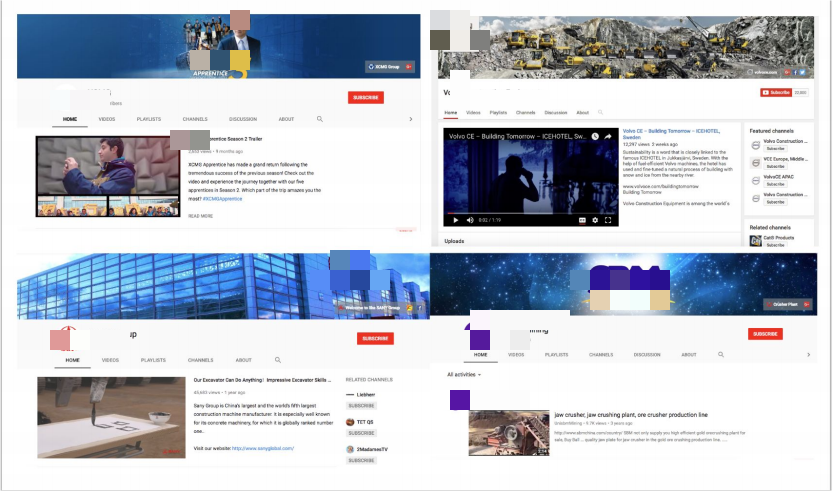Click the right chevron on the XCMG tab bar
Viewport: 833px width, 491px height.
click(x=411, y=119)
